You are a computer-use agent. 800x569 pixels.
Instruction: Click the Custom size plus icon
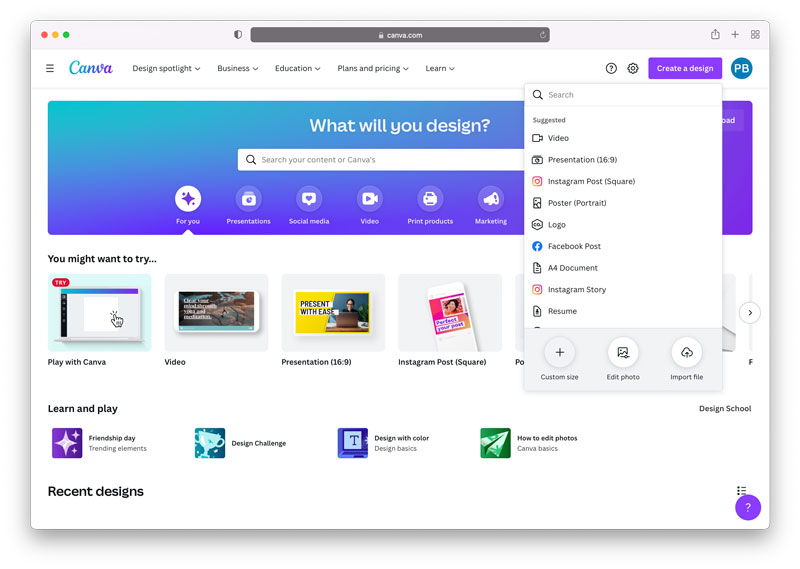[559, 352]
